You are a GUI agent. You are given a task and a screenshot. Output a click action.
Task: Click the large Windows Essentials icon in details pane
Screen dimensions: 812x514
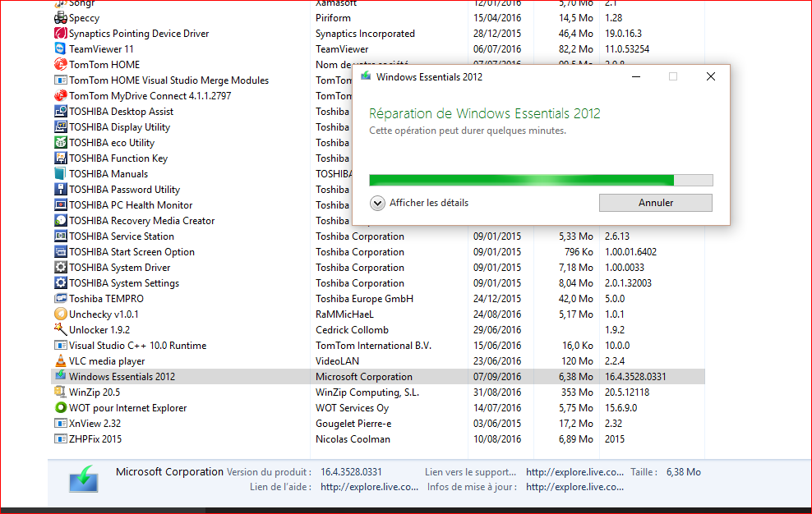click(x=83, y=479)
